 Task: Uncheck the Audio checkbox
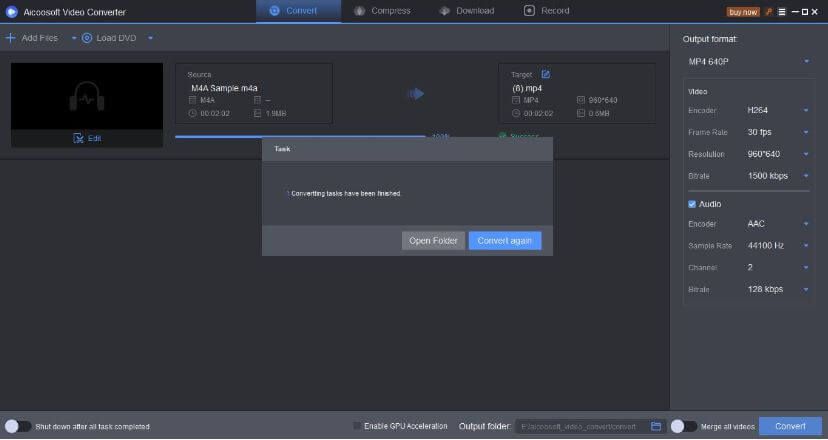click(692, 204)
